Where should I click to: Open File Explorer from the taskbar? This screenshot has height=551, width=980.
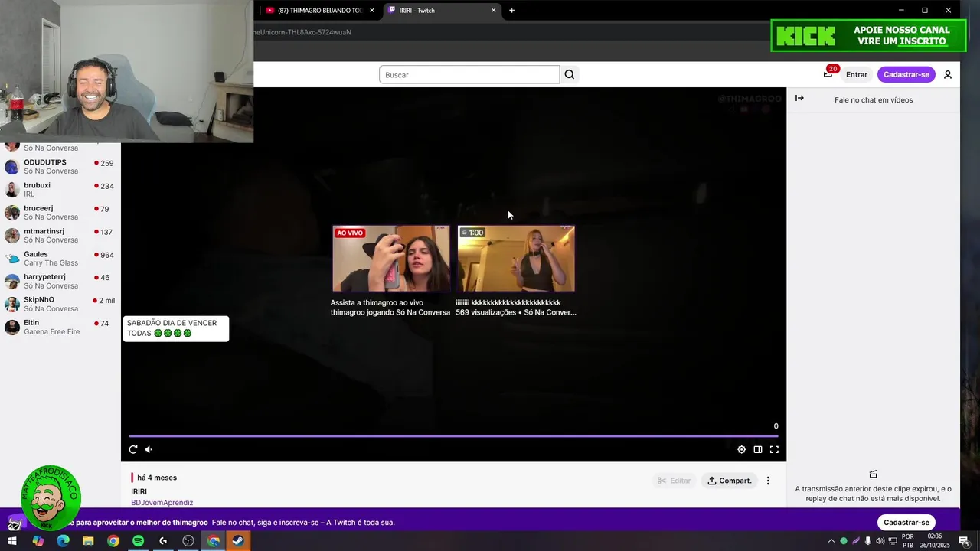point(88,541)
